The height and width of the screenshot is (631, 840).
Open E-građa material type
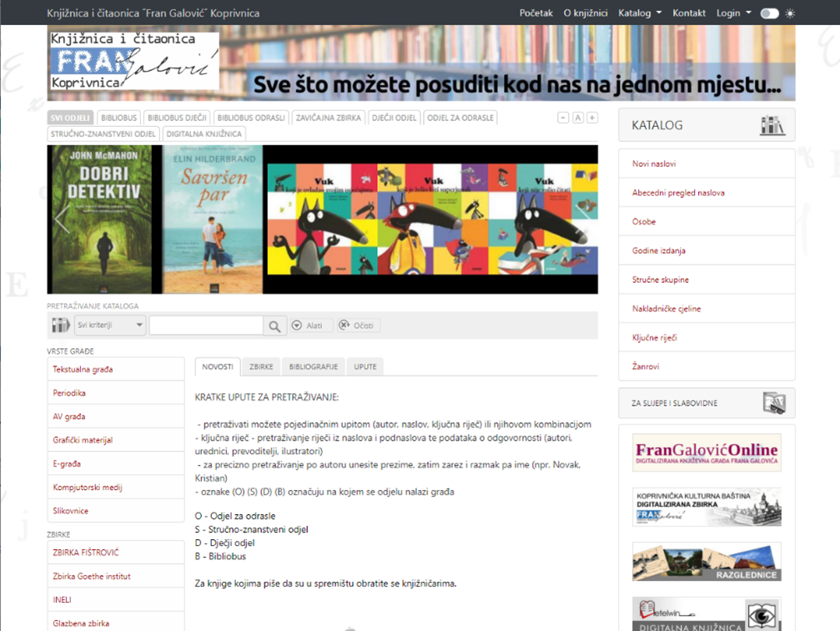pyautogui.click(x=116, y=463)
